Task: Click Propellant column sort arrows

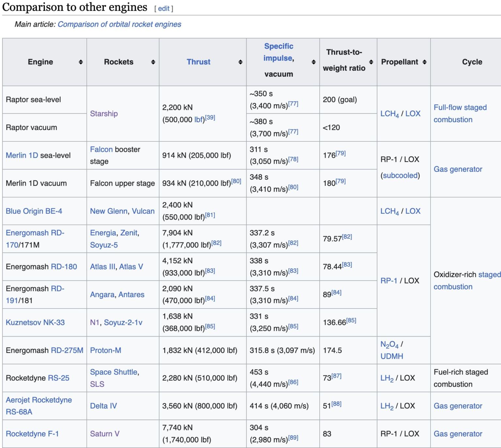Action: 424,62
